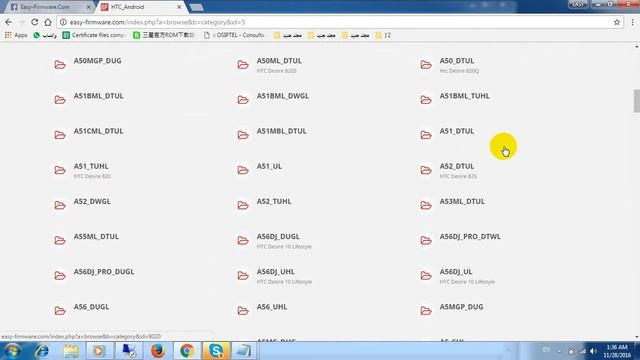Open Windows Start menu
Screen dimensions: 640x360
click(x=12, y=351)
